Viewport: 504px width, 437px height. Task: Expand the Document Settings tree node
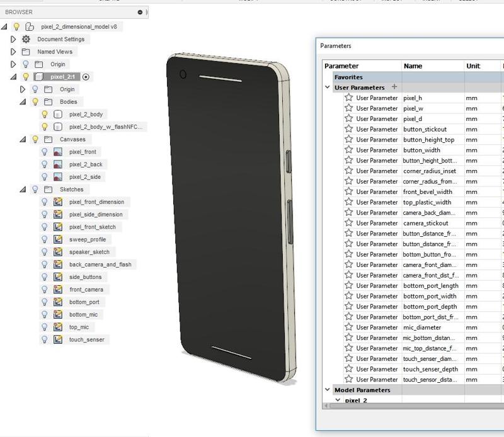(13, 39)
